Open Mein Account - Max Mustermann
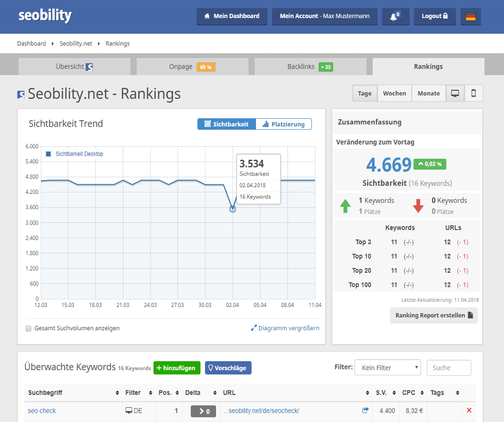Image resolution: width=504 pixels, height=422 pixels. (325, 17)
